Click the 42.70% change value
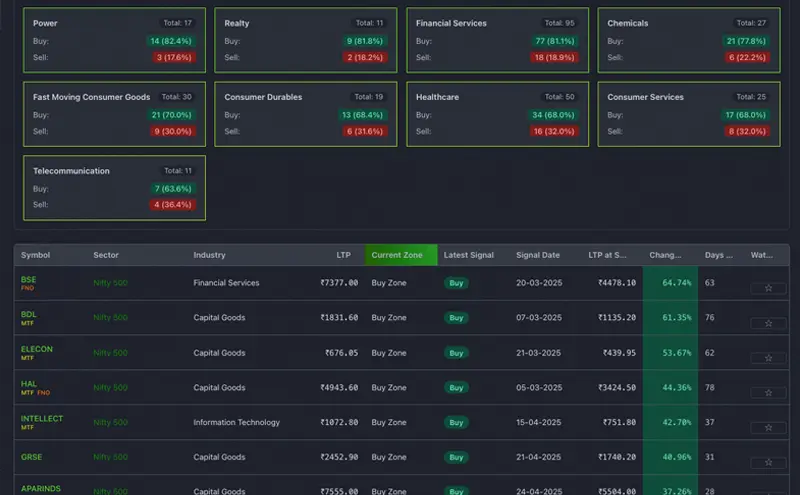800x495 pixels. point(677,422)
